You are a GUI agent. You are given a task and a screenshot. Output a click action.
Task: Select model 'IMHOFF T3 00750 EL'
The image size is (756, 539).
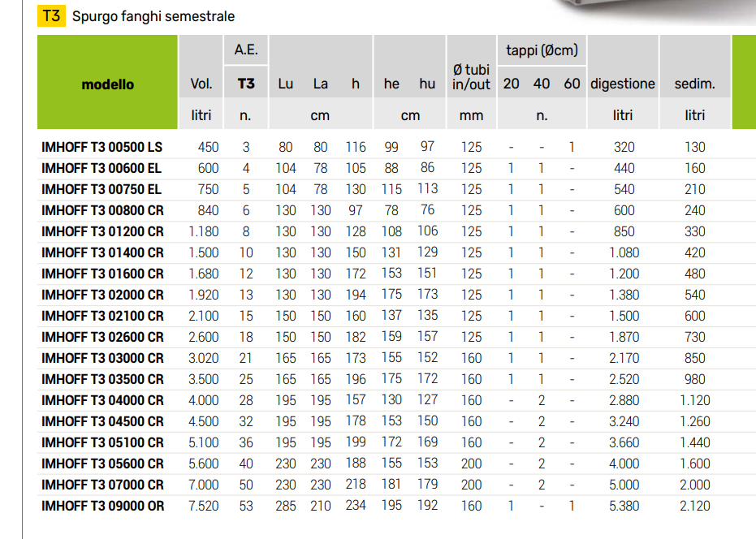[x=102, y=189]
